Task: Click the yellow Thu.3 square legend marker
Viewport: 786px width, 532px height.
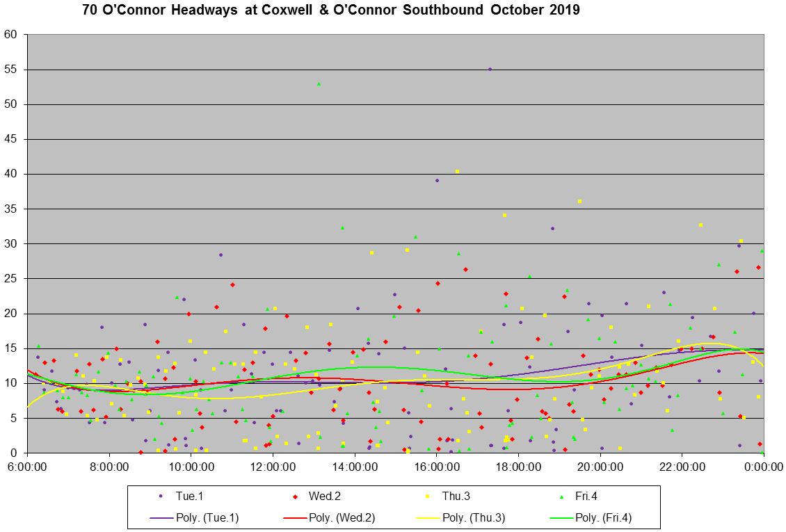Action: coord(426,496)
